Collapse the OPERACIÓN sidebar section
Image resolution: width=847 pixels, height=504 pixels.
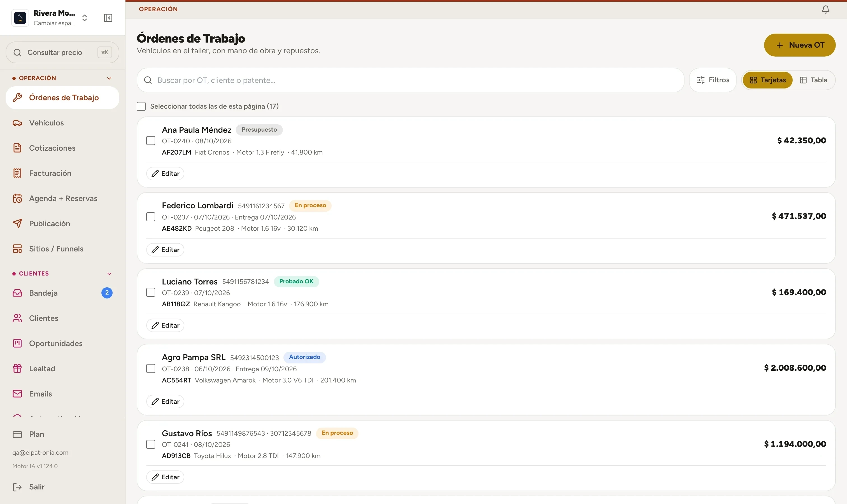coord(109,78)
